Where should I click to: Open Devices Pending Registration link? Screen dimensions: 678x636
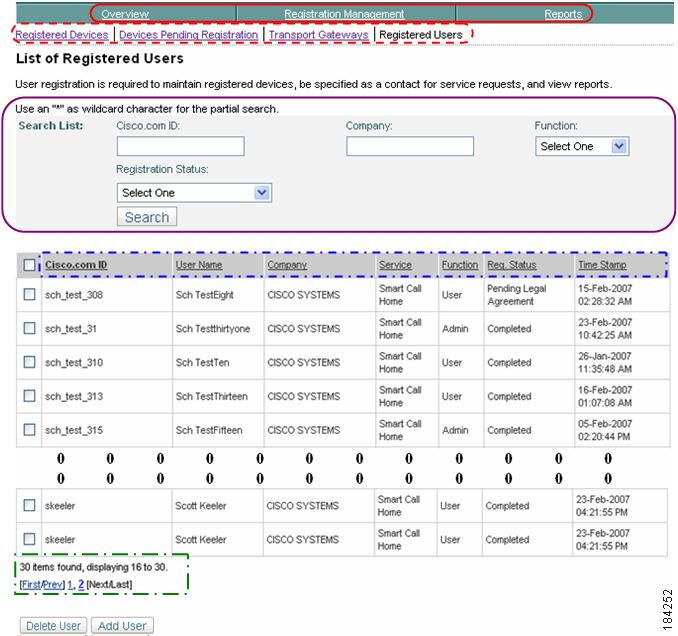pos(189,35)
